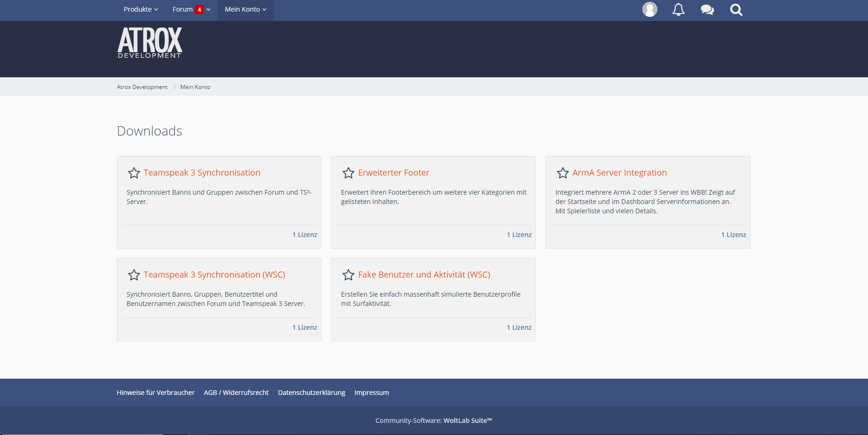The image size is (868, 435).
Task: Open the conversations speech bubble icon
Action: pos(707,10)
